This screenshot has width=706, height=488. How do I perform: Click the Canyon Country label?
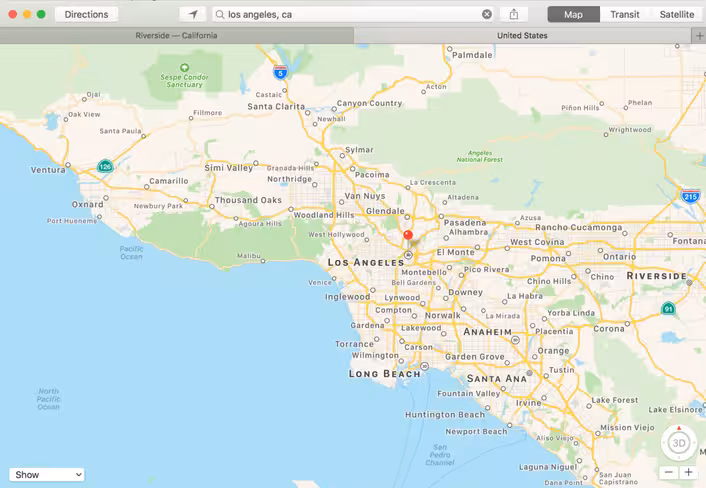pos(369,103)
